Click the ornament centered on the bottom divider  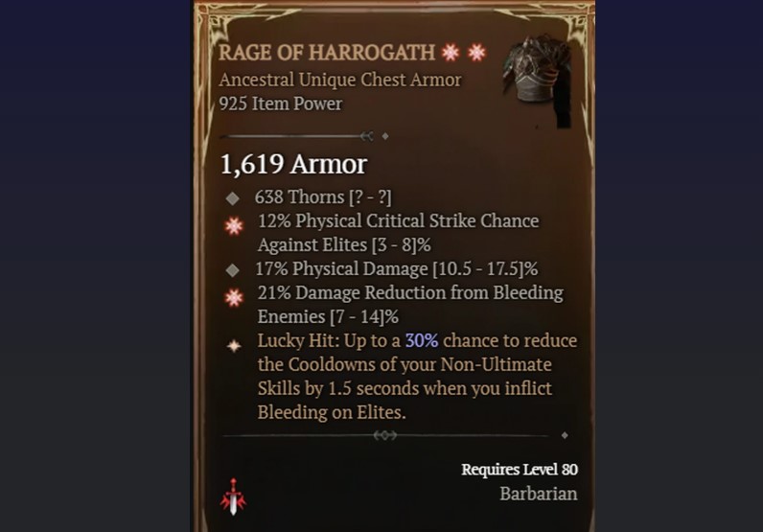point(385,435)
